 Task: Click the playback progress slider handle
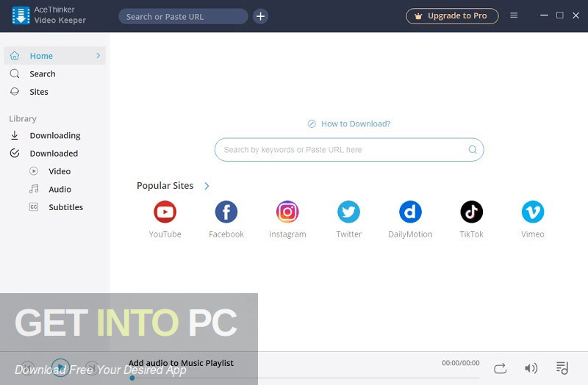[132, 378]
